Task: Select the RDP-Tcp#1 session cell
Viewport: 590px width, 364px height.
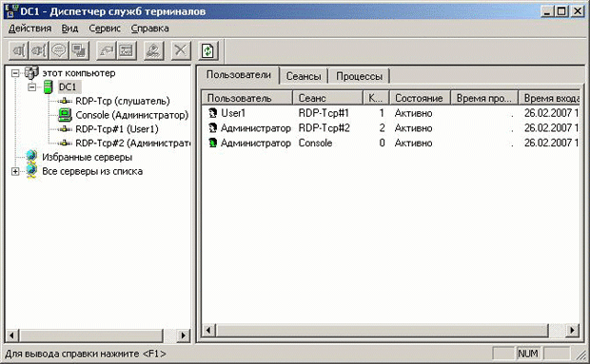Action: (x=324, y=113)
